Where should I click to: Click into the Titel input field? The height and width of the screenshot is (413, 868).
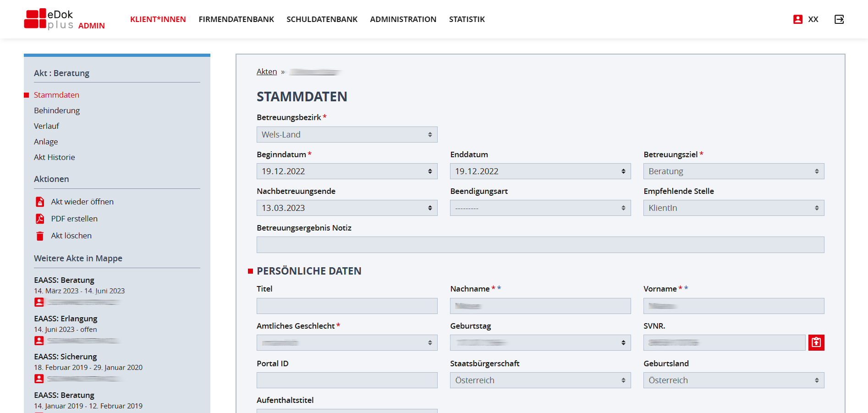[x=346, y=306]
